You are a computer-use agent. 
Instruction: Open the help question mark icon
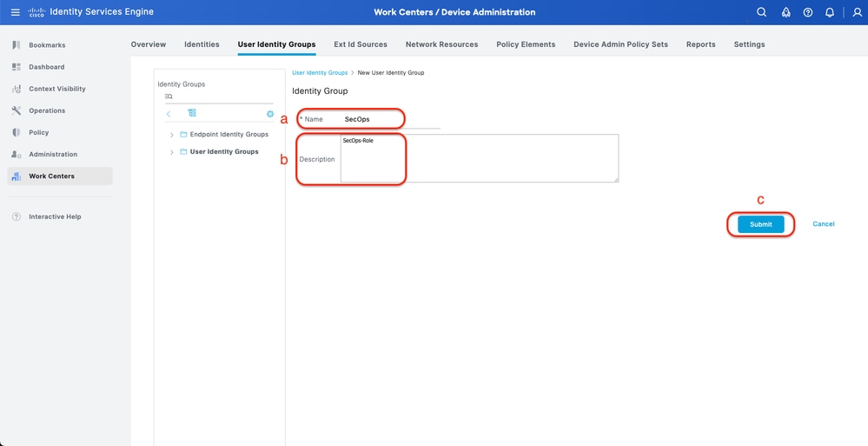pyautogui.click(x=808, y=12)
